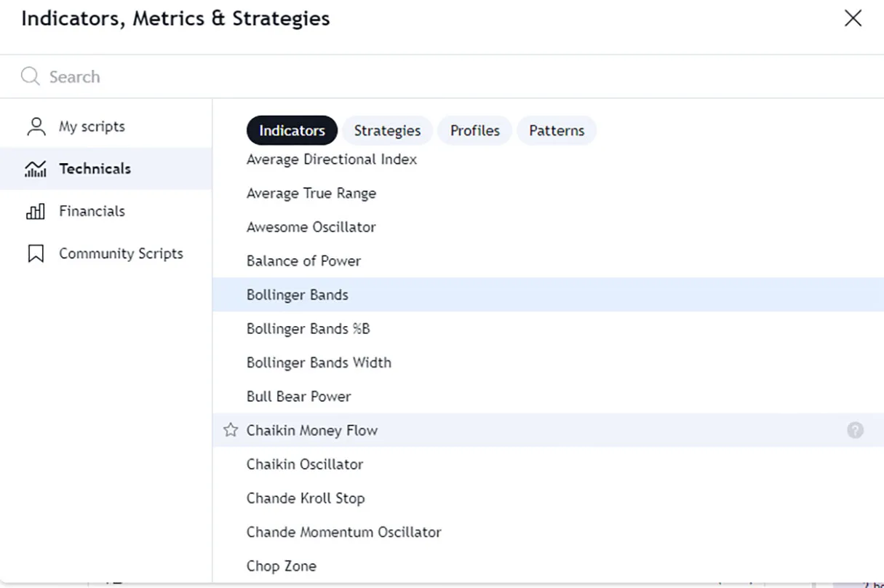Screen dimensions: 884x588
Task: Click the Technicals chart icon
Action: coord(36,169)
